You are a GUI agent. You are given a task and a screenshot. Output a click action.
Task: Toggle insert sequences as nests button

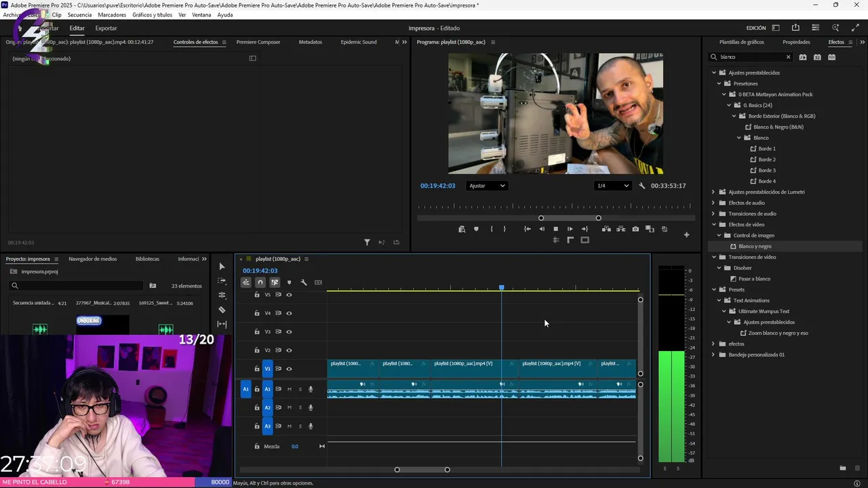(x=246, y=283)
